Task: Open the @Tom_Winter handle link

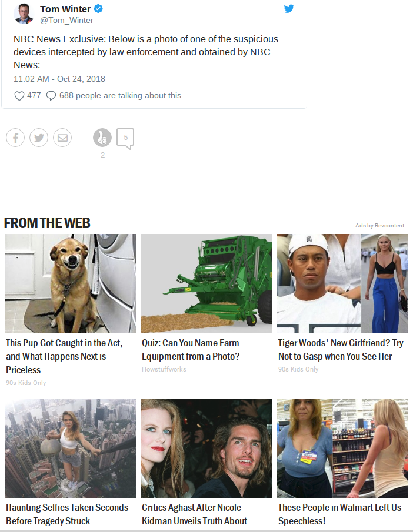Action: 66,20
